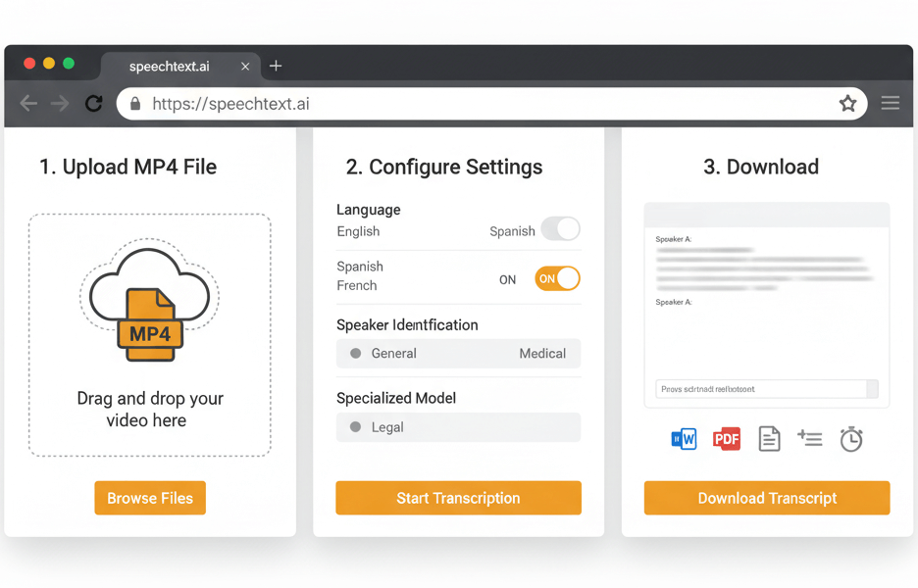Open a new browser tab
Viewport: 918px width, 588px height.
276,66
